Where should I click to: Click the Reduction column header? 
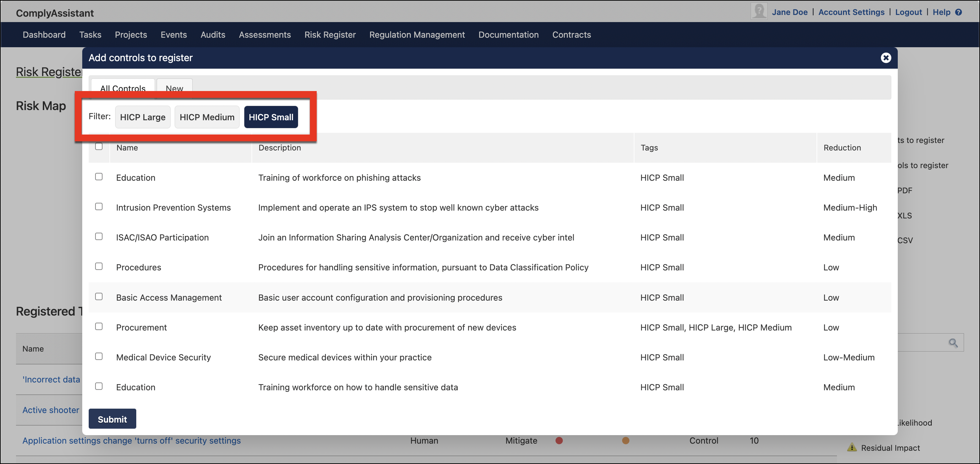click(842, 147)
